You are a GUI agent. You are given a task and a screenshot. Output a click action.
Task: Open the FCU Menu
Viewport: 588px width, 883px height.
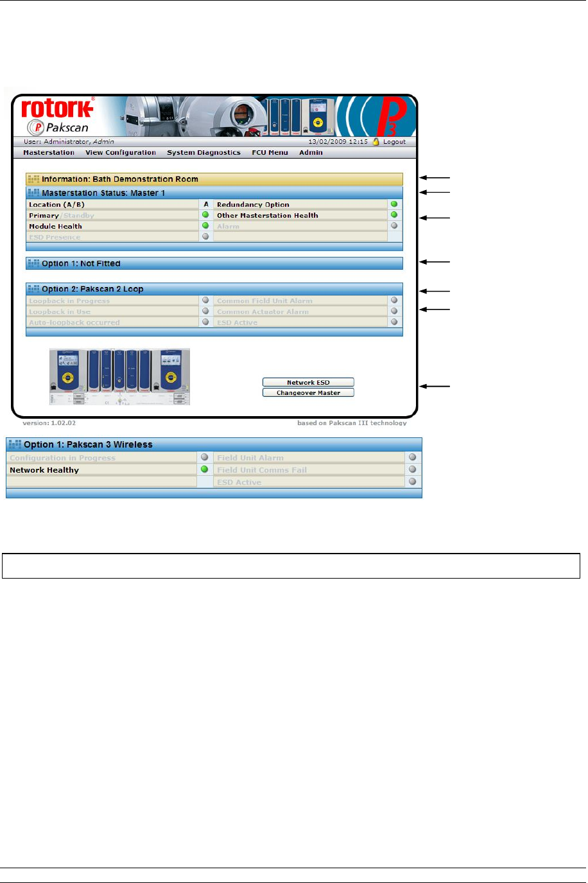click(270, 153)
